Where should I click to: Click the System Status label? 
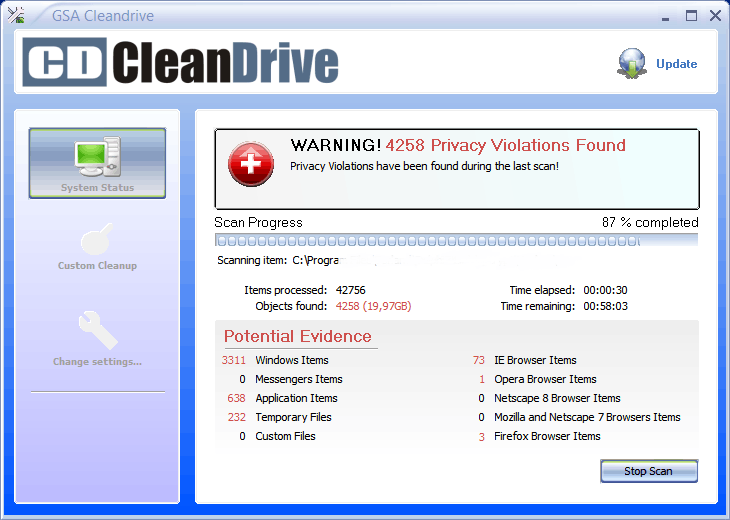tap(97, 188)
